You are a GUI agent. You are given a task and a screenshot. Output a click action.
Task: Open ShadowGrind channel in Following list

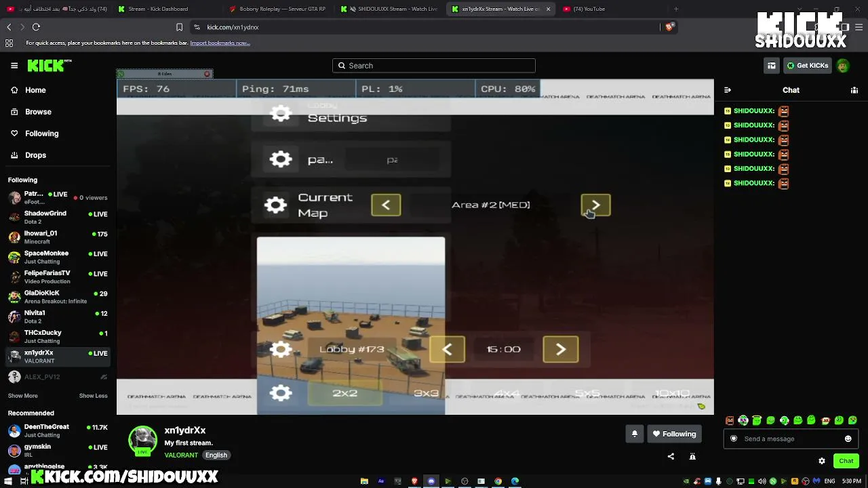(x=58, y=217)
